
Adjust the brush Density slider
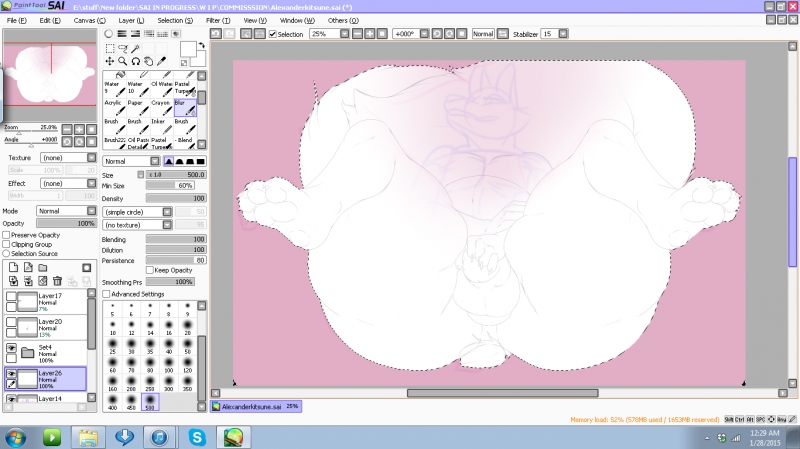(176, 198)
